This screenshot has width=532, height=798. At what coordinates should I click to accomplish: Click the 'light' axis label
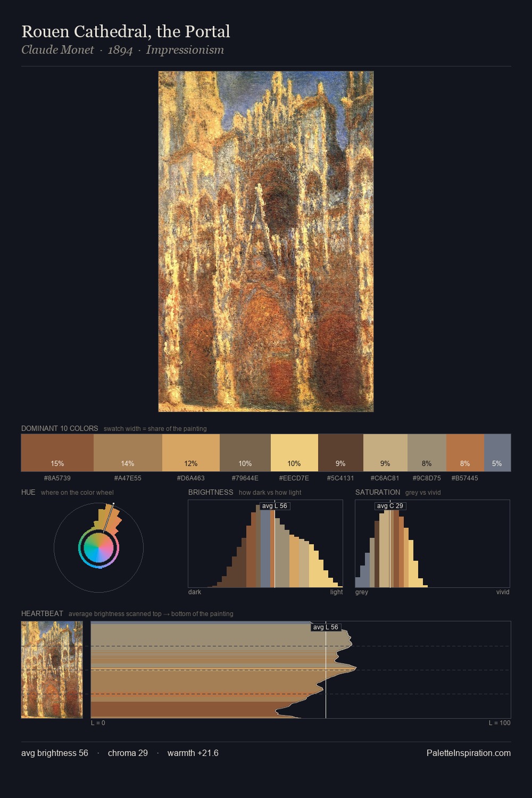coord(336,592)
